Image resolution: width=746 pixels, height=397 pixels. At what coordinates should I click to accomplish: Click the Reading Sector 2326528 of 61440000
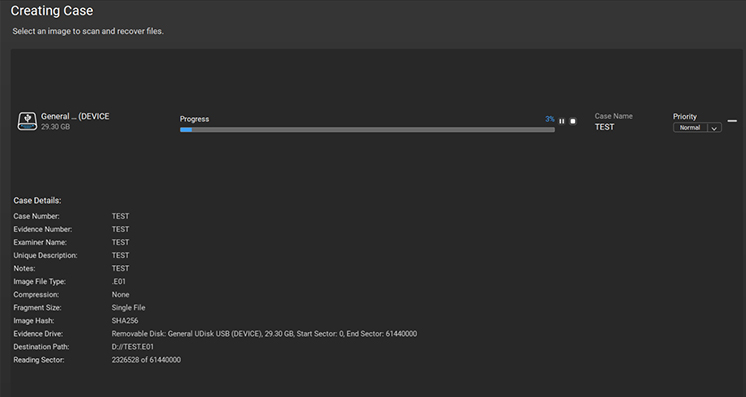tap(146, 360)
